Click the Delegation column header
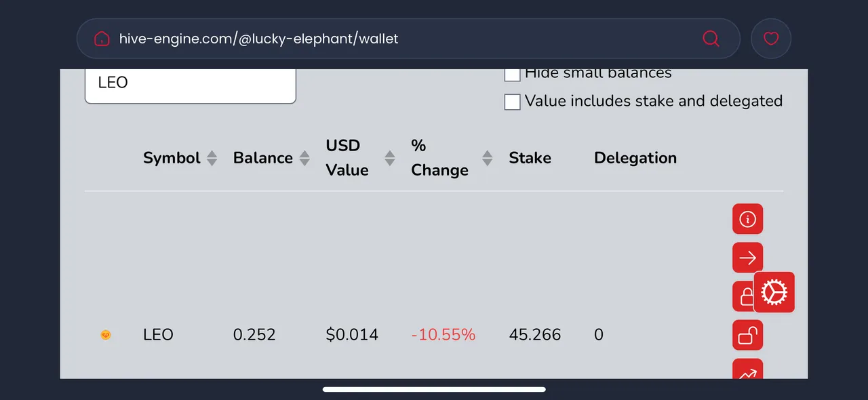 click(x=635, y=158)
